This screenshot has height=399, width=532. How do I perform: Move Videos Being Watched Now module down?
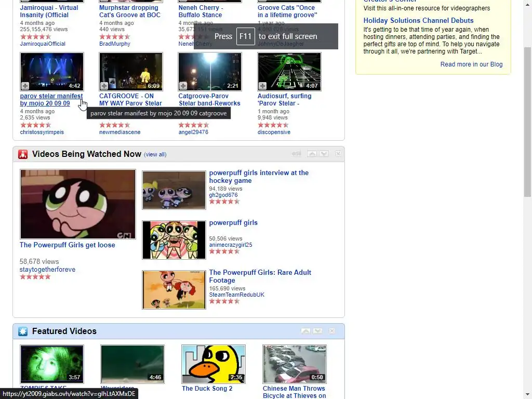coord(324,154)
